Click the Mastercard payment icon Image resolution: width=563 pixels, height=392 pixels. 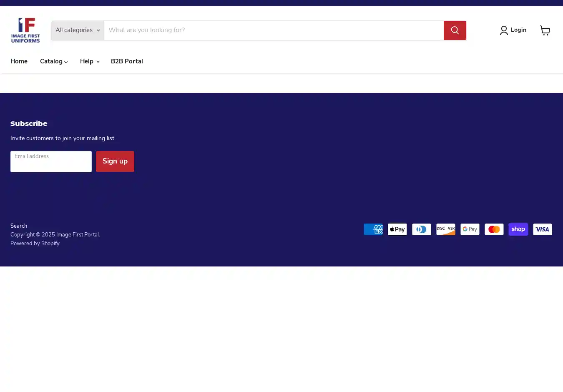point(494,229)
